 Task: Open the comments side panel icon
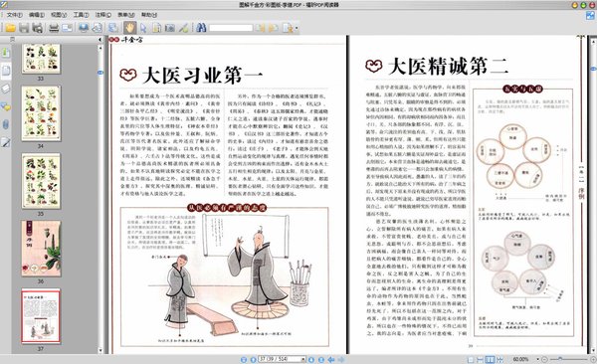click(6, 106)
